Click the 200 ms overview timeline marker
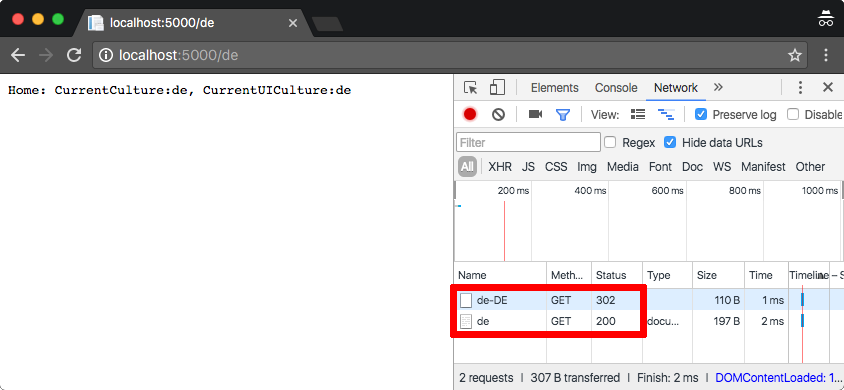844x390 pixels. pos(514,190)
